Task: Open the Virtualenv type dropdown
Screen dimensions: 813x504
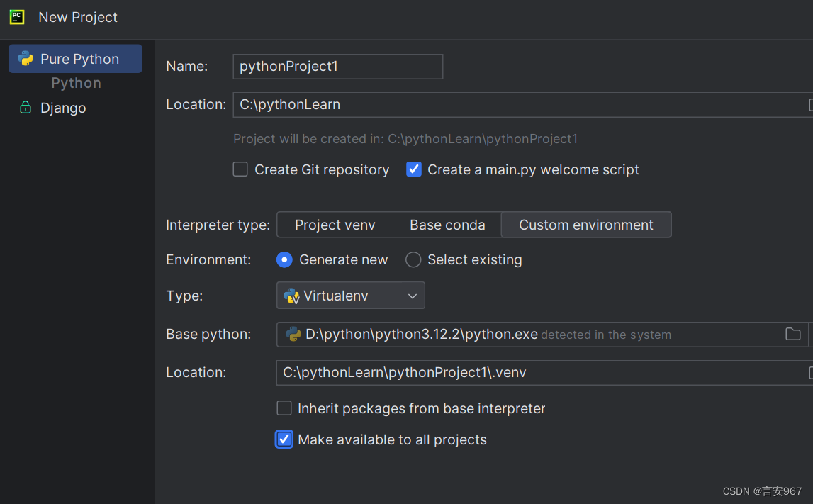Action: (x=351, y=296)
